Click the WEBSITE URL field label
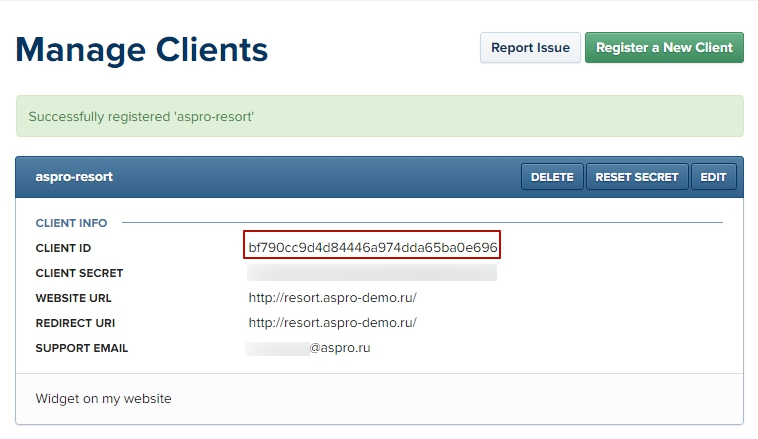The image size is (758, 439). click(73, 298)
